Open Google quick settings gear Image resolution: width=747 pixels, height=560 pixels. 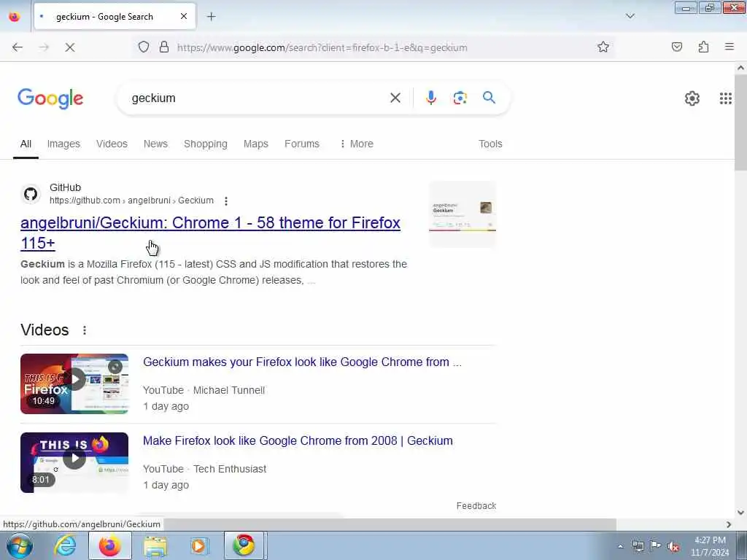click(x=692, y=98)
